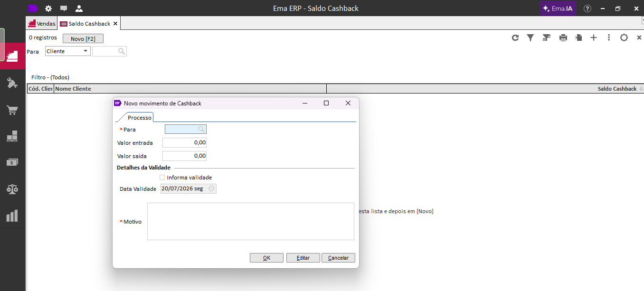This screenshot has height=291, width=644.
Task: Open the lookup in the Para field
Action: tap(201, 129)
